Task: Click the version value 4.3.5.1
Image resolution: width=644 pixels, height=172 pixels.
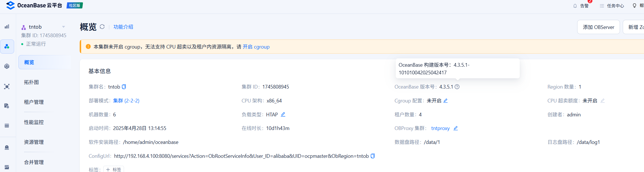Action: click(446, 87)
